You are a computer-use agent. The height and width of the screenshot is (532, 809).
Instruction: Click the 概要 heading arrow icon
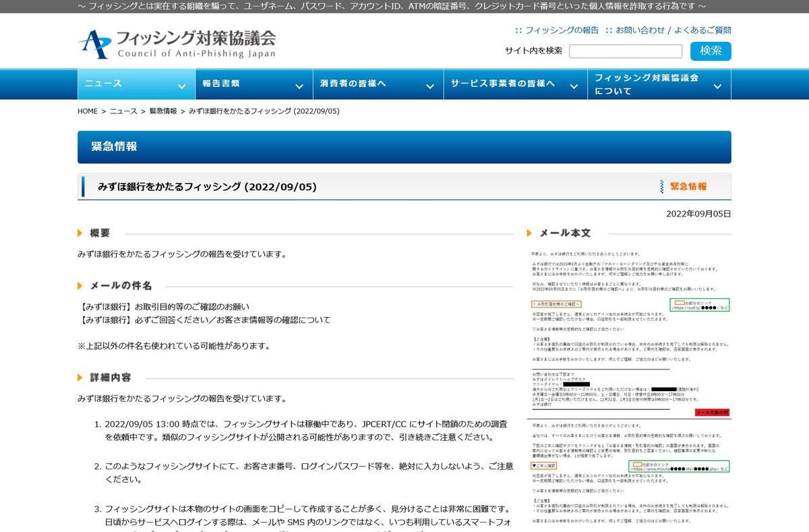[x=81, y=233]
